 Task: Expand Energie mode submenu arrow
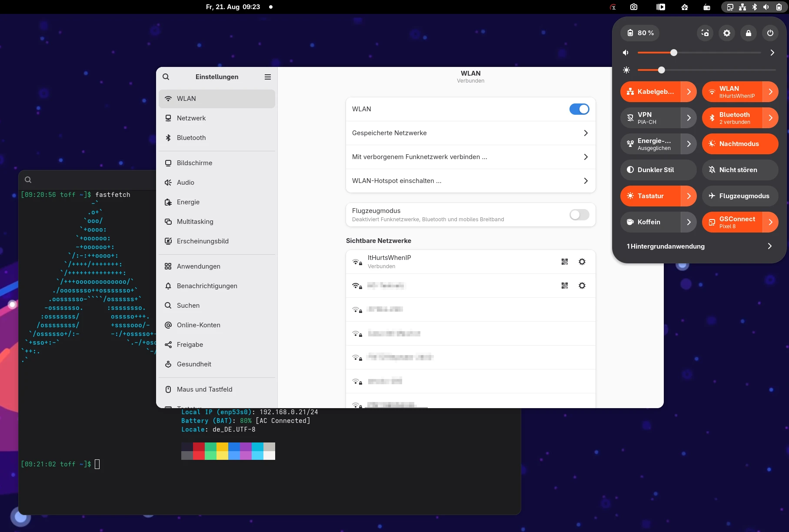(689, 144)
